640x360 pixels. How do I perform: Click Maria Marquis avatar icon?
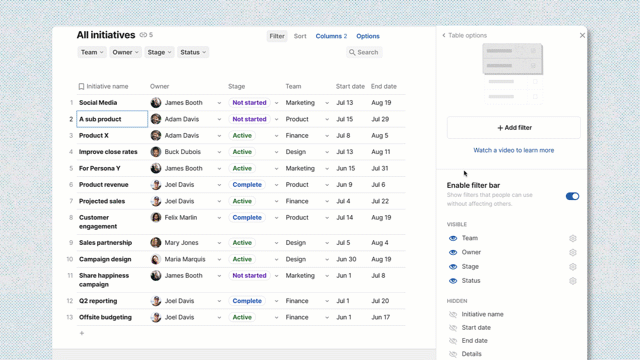156,259
